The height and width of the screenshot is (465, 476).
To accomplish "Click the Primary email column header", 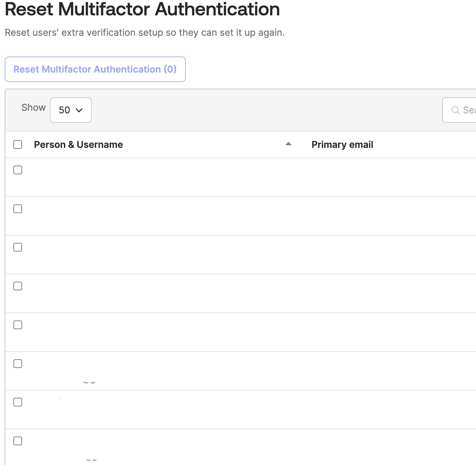I will point(342,145).
